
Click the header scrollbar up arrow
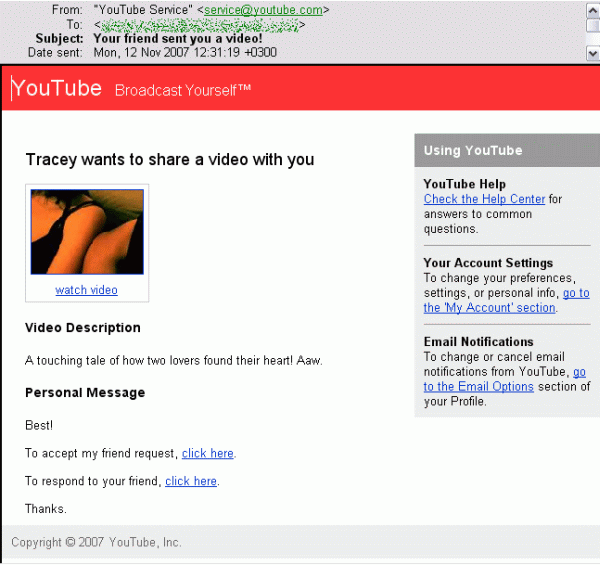[593, 10]
